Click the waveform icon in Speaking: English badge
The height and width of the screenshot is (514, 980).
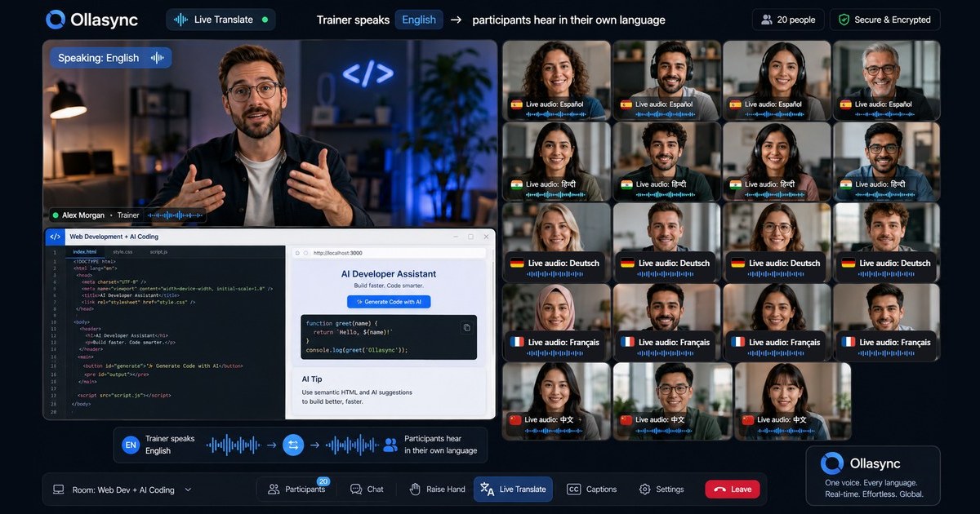pos(158,58)
